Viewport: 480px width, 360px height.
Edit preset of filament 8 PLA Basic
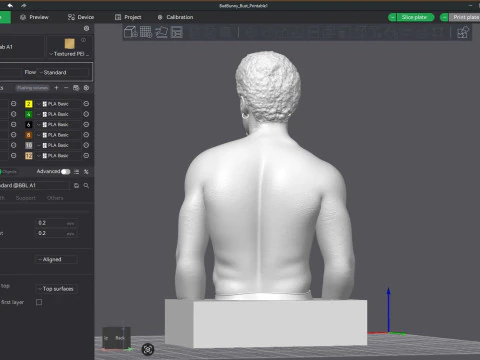(x=86, y=135)
